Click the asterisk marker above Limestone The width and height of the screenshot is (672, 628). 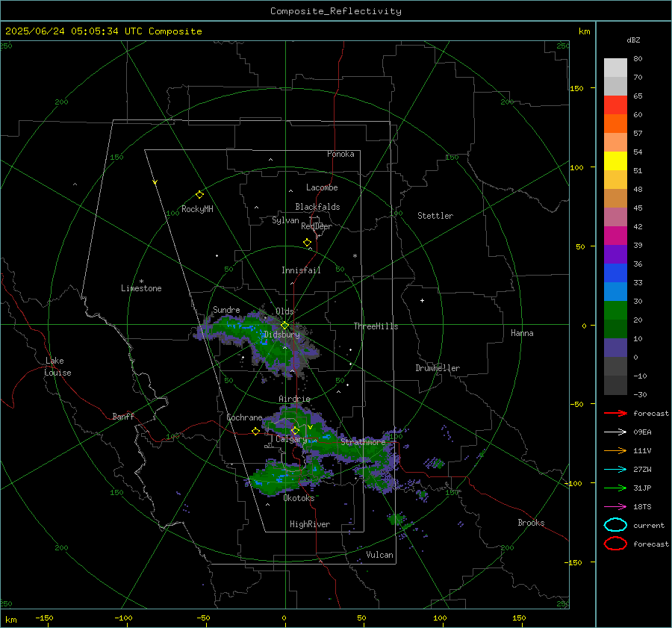click(141, 282)
